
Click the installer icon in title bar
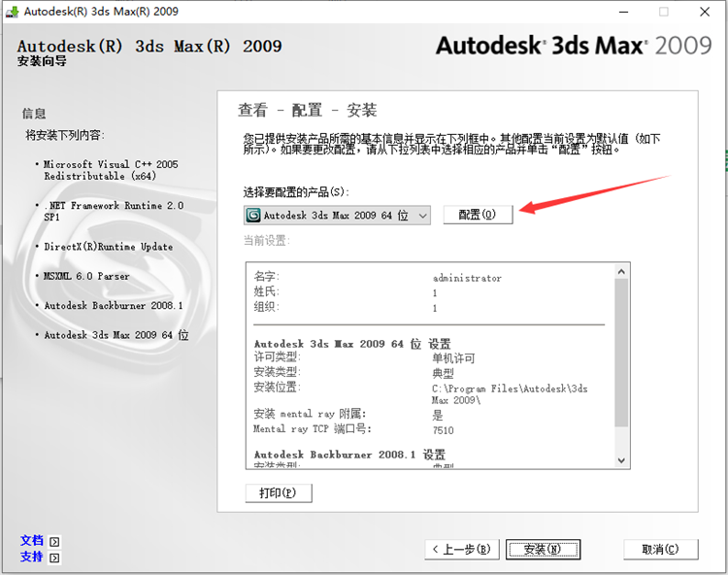coord(12,12)
